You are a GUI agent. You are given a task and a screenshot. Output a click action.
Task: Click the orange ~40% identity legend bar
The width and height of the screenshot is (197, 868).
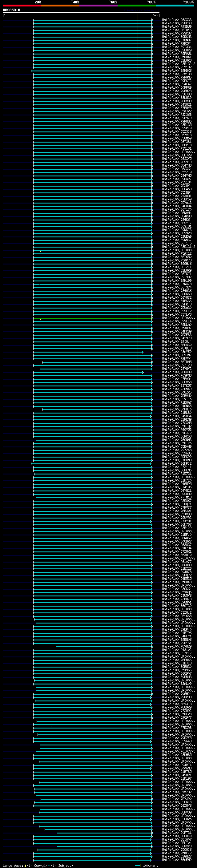(60, 6)
